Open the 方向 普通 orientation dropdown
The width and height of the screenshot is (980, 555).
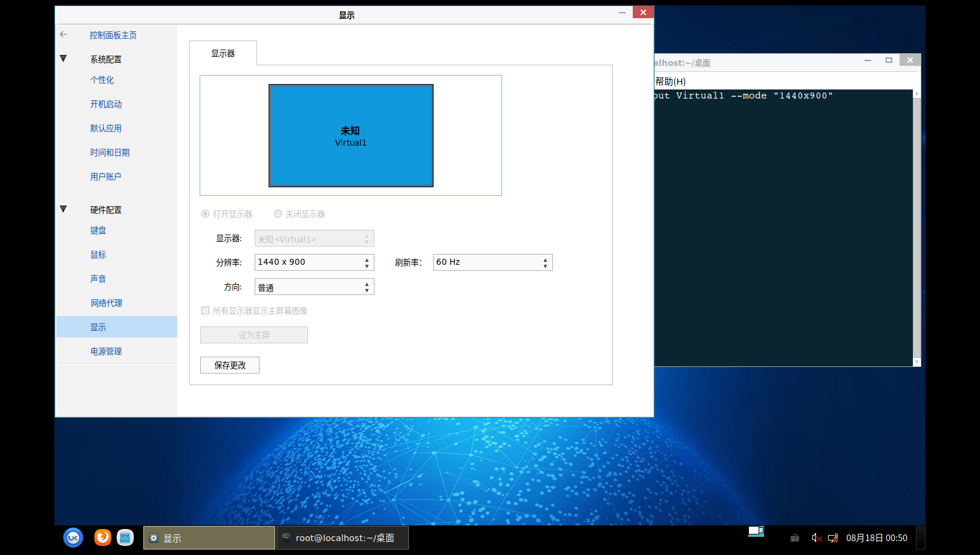tap(315, 287)
